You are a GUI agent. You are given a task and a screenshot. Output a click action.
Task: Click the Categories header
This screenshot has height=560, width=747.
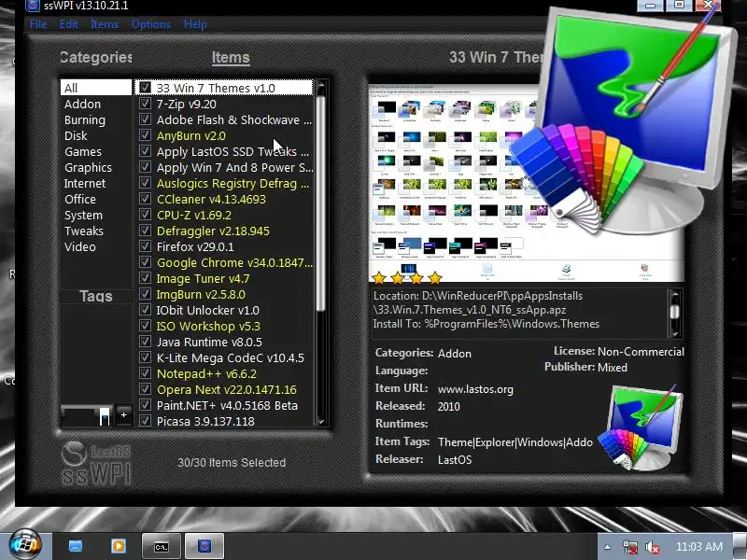[x=96, y=58]
